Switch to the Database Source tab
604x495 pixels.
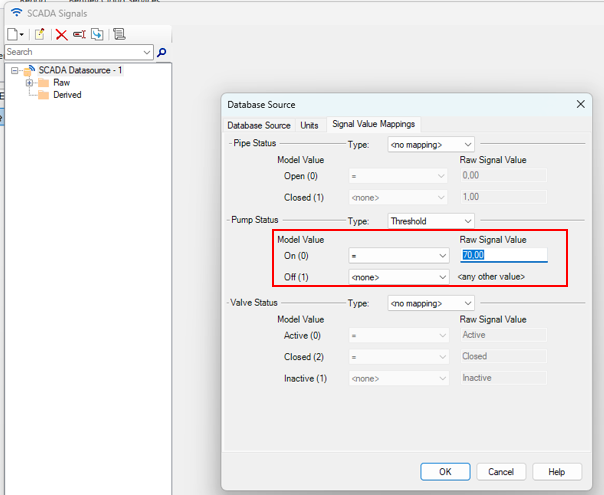pos(259,125)
